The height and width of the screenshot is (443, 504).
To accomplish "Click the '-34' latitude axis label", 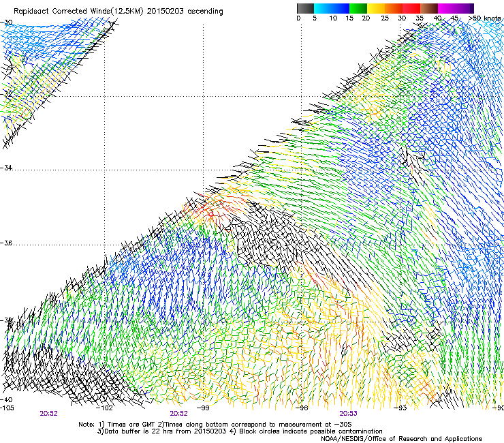I will 6,168.
